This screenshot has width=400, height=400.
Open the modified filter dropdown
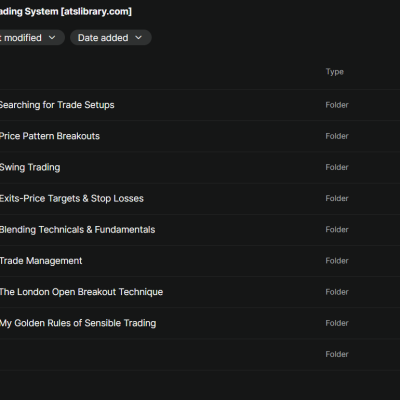tap(32, 38)
